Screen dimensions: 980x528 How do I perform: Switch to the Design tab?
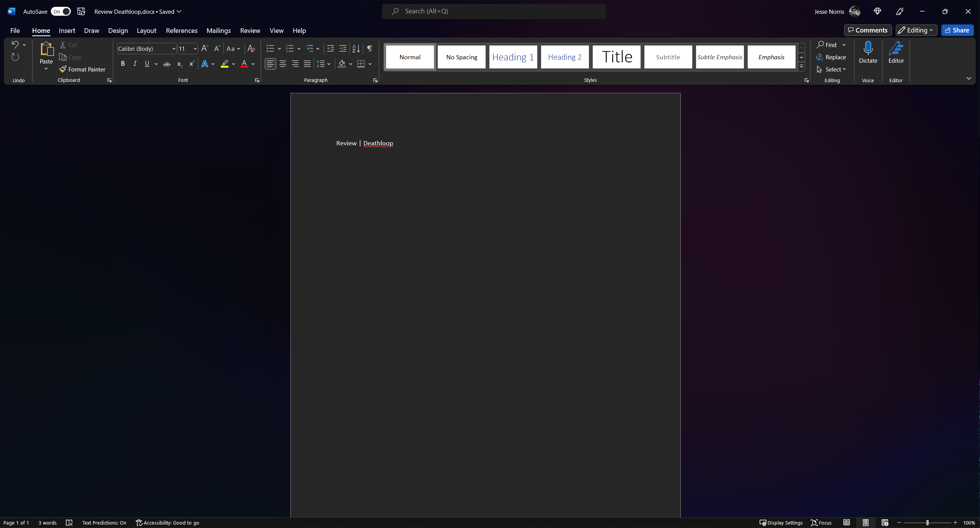(x=118, y=31)
